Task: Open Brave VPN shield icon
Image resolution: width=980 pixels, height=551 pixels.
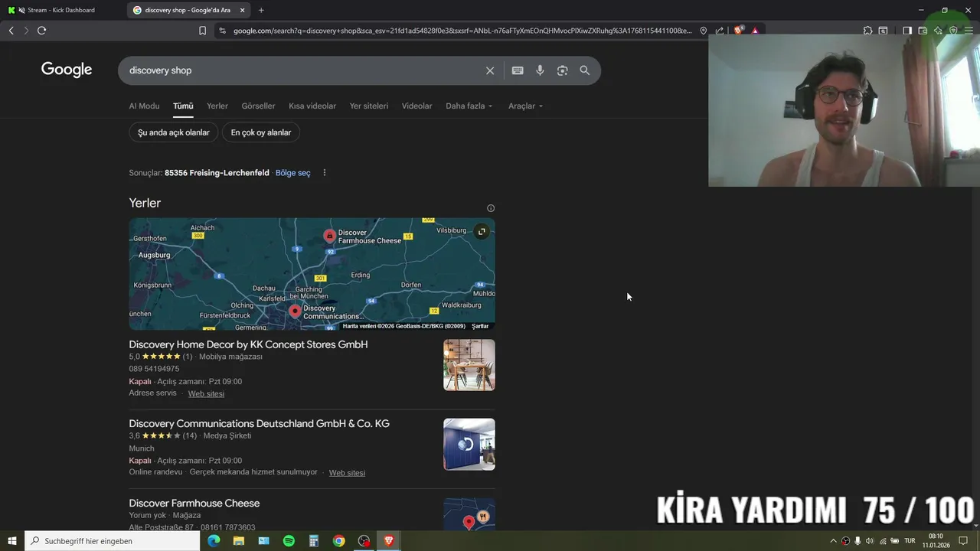Action: click(953, 31)
